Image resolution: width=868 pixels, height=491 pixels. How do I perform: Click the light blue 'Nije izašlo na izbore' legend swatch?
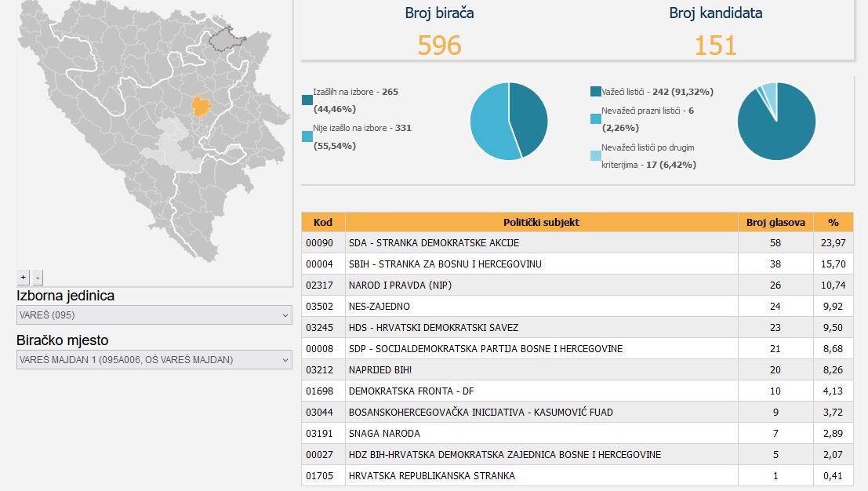click(307, 136)
